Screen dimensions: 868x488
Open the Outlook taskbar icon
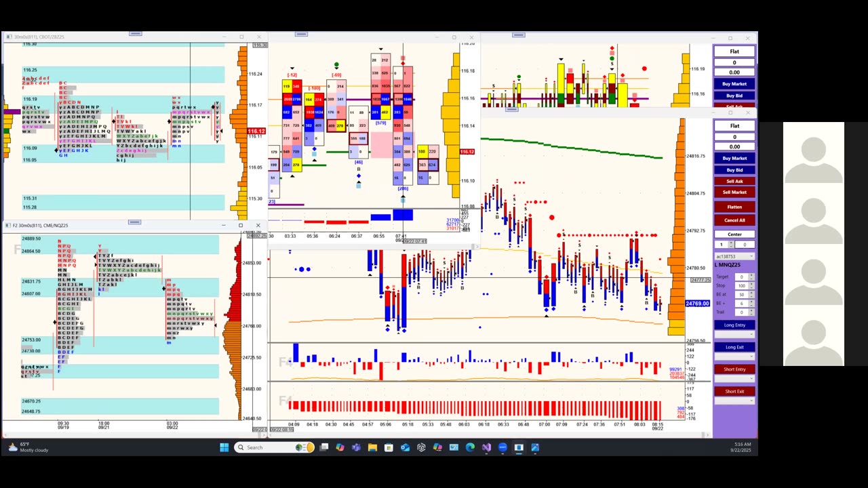[x=405, y=447]
